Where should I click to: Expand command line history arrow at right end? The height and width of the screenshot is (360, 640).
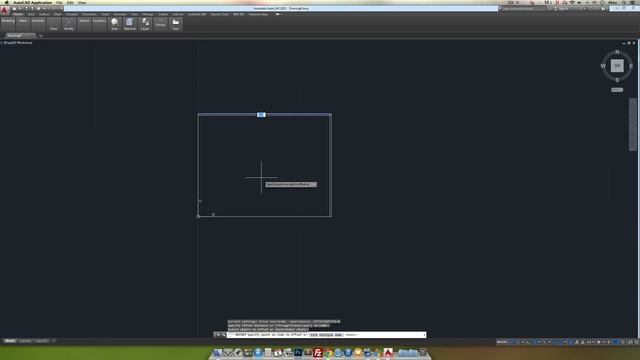pyautogui.click(x=424, y=335)
